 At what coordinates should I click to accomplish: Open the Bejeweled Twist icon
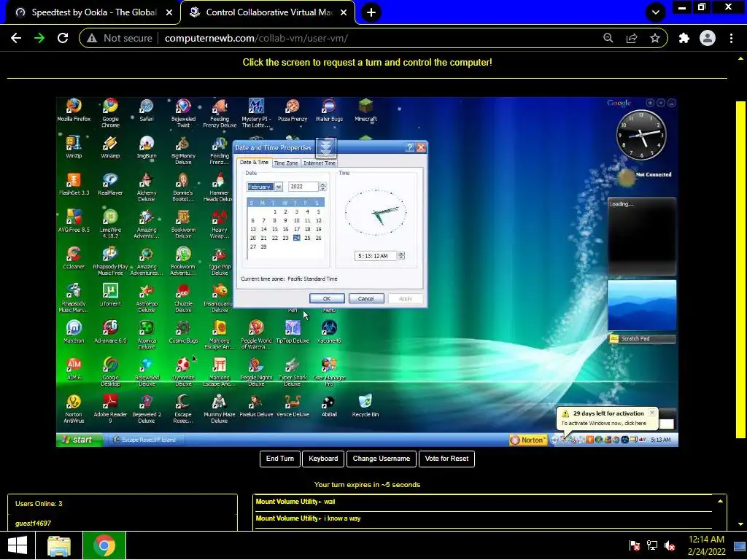(x=183, y=112)
